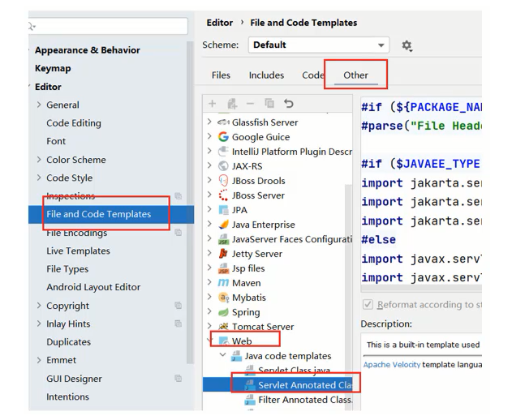Expand the Code Style node

39,178
